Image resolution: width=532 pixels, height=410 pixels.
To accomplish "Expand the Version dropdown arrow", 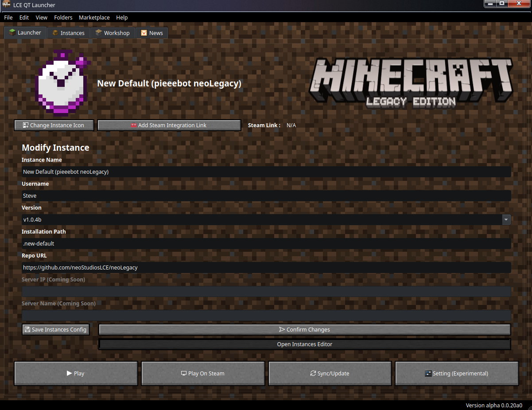I will click(506, 219).
